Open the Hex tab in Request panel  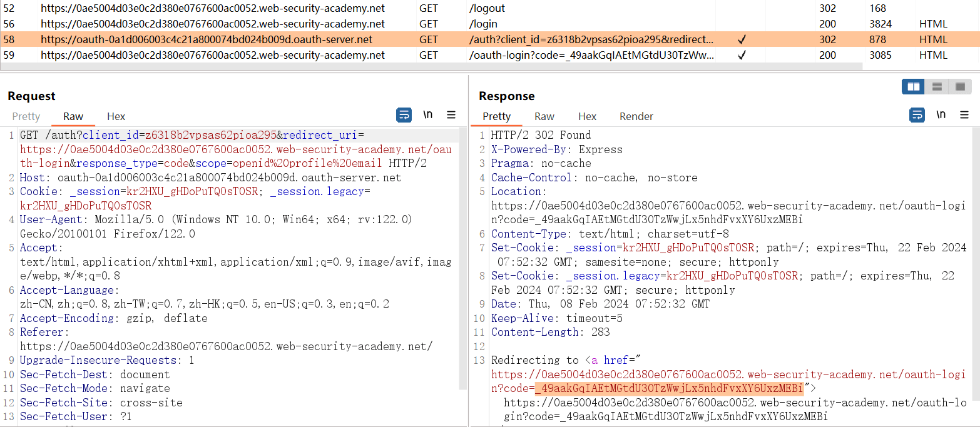pos(116,116)
